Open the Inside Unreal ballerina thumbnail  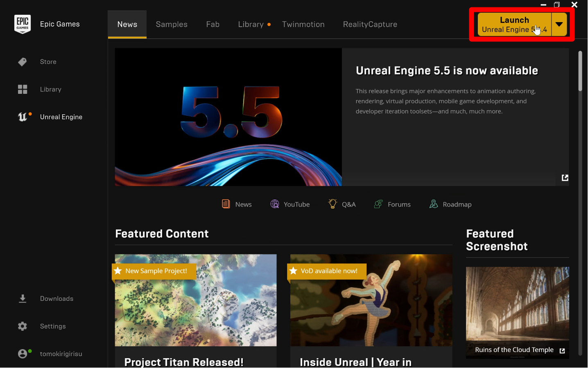click(x=371, y=300)
